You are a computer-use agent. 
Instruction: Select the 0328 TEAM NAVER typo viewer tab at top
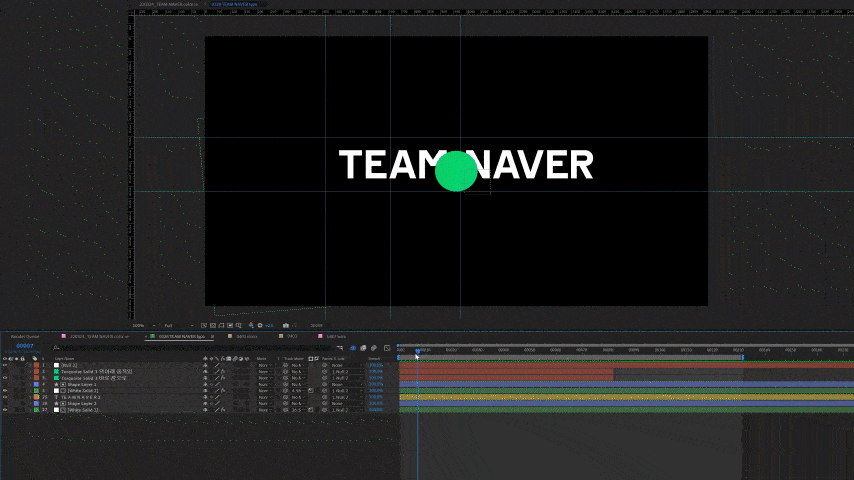[234, 4]
